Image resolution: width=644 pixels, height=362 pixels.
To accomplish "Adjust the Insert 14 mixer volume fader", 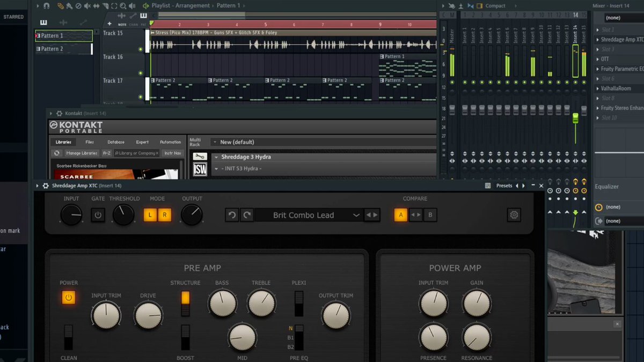I will (x=576, y=118).
